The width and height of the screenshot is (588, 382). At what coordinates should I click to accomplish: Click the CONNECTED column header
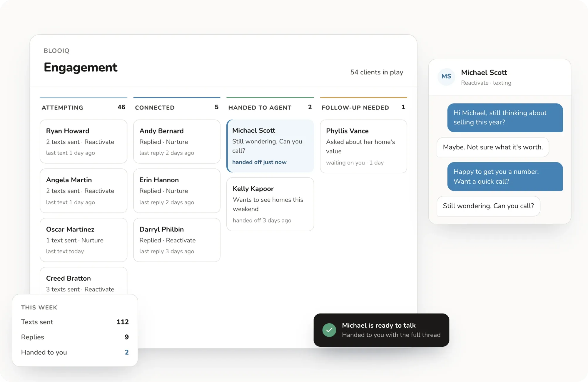155,108
